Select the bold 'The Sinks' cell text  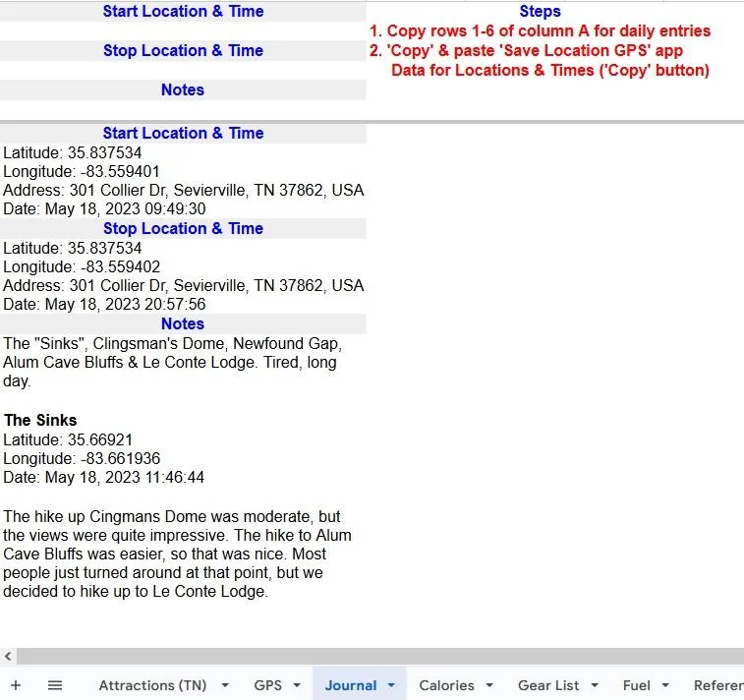tap(40, 420)
